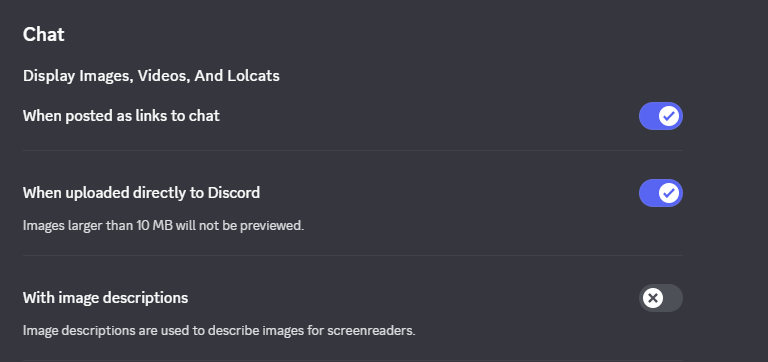768x362 pixels.
Task: Disable previews when posted as links to chat
Action: tap(660, 116)
